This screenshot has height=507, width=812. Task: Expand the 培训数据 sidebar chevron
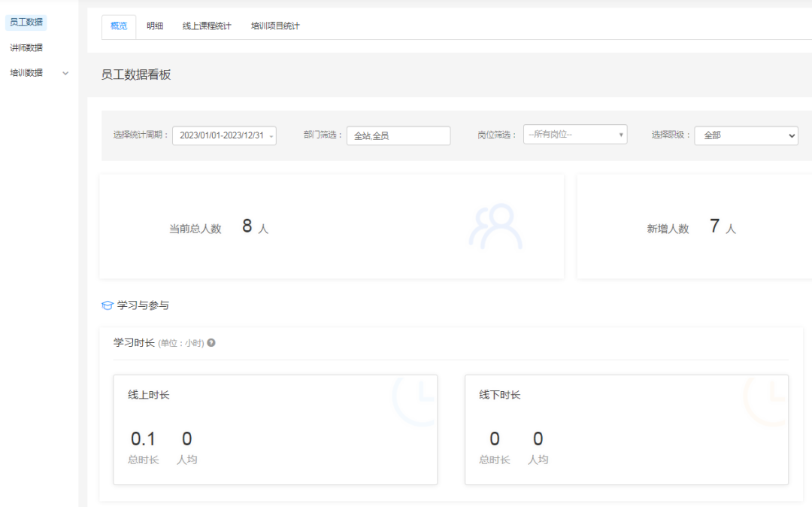65,73
